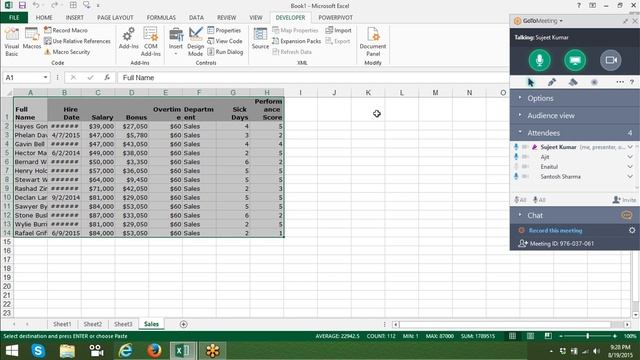
Task: Open dropdown for attendee Enaitul
Action: (x=630, y=167)
